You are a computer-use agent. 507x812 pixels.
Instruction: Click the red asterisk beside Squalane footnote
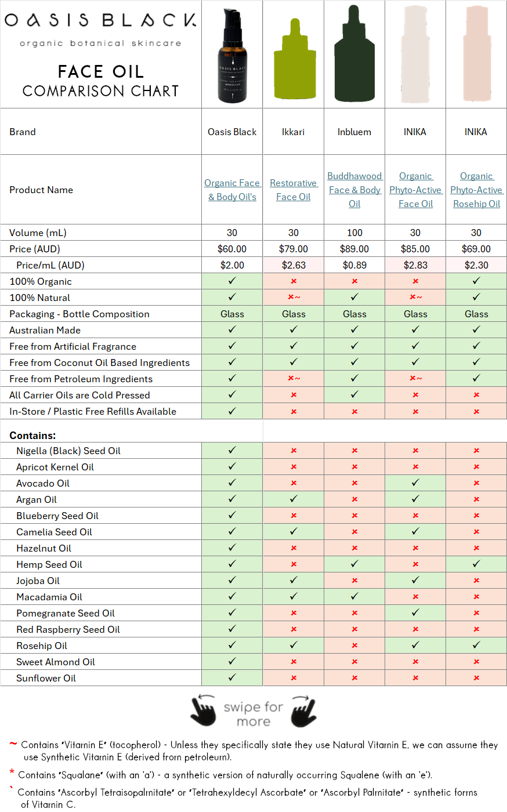pyautogui.click(x=12, y=773)
